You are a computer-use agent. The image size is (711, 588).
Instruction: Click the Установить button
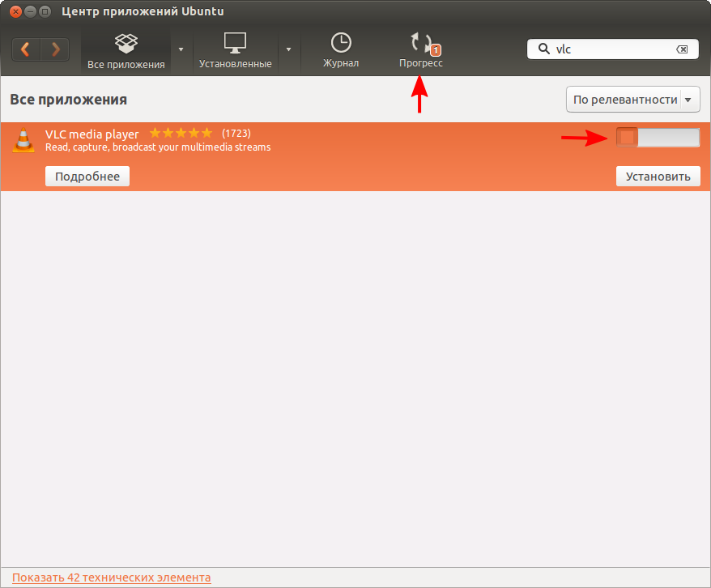[658, 176]
